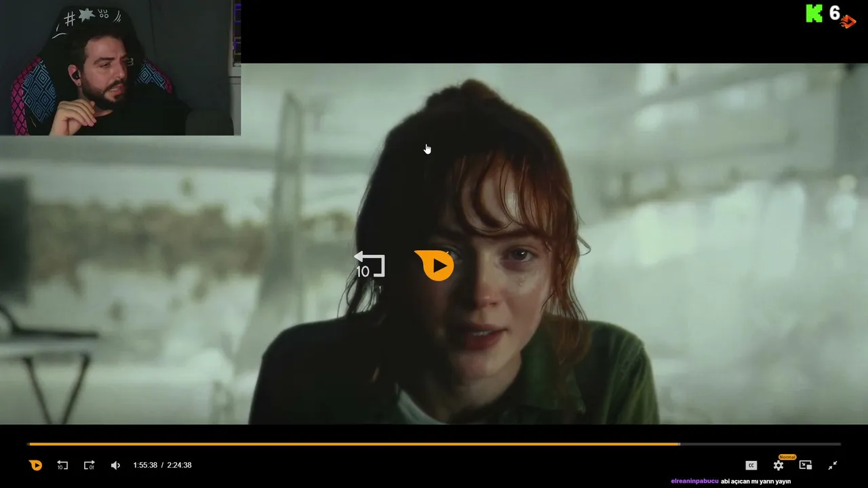Seek on the orange video progress bar
The width and height of the screenshot is (868, 488).
click(x=434, y=444)
